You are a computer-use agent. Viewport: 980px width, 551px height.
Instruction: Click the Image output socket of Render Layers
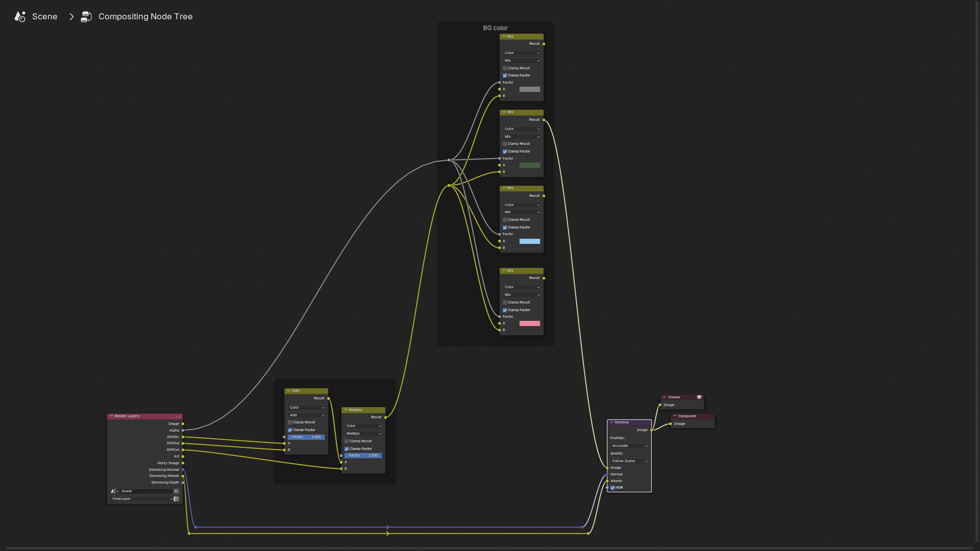[183, 424]
